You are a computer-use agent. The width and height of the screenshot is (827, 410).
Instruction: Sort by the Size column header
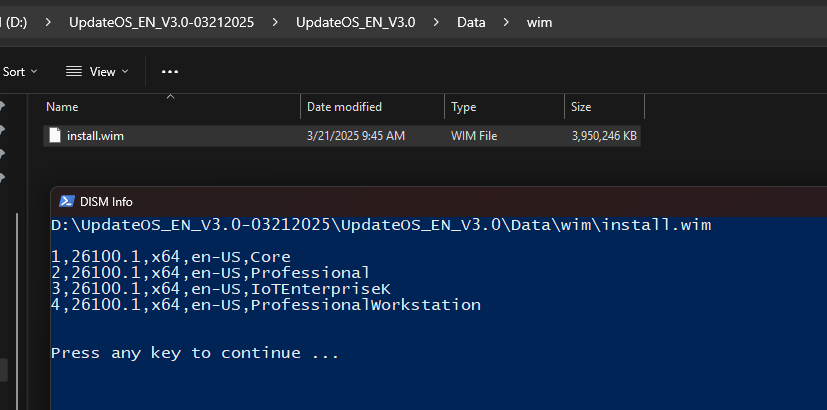coord(604,107)
